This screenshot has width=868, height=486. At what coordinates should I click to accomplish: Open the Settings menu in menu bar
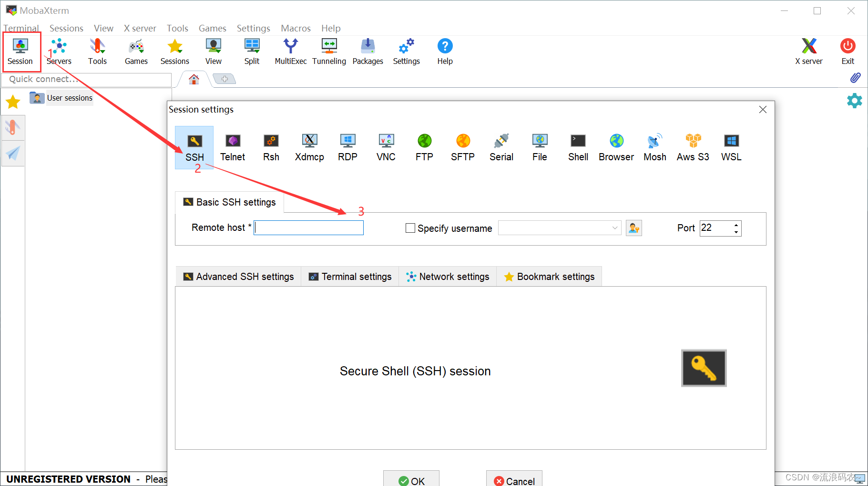click(254, 28)
